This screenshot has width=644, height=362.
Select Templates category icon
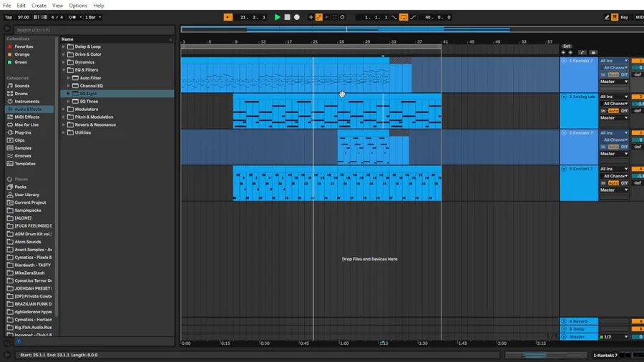pyautogui.click(x=10, y=164)
